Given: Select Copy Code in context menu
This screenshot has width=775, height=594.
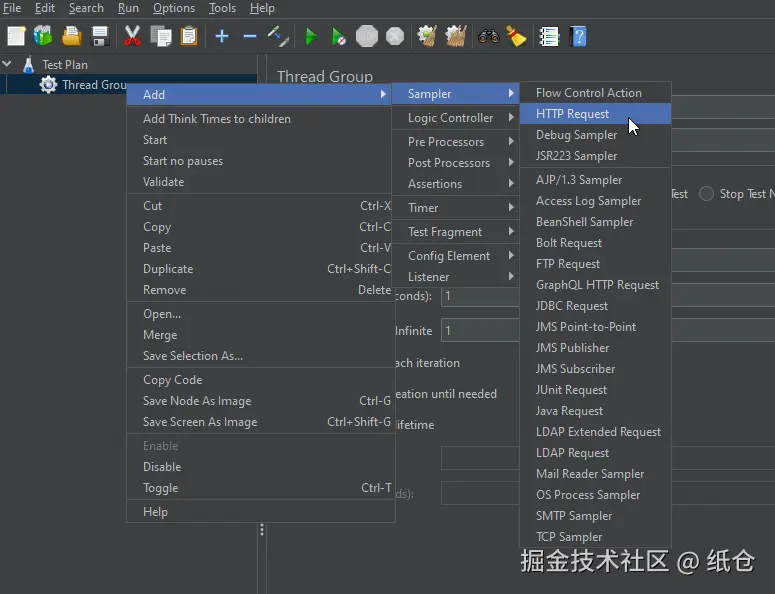Looking at the screenshot, I should point(260,380).
